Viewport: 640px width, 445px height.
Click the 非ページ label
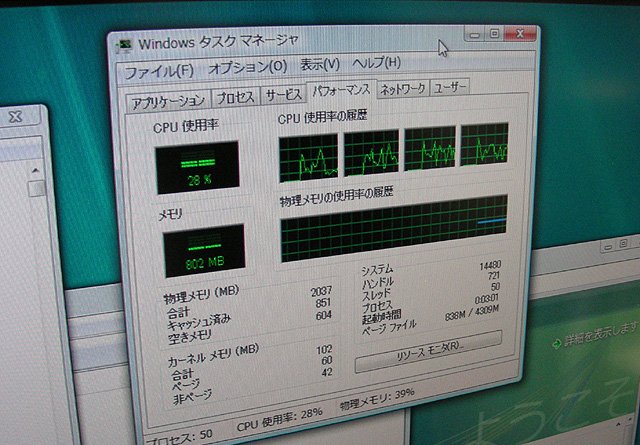[x=192, y=396]
